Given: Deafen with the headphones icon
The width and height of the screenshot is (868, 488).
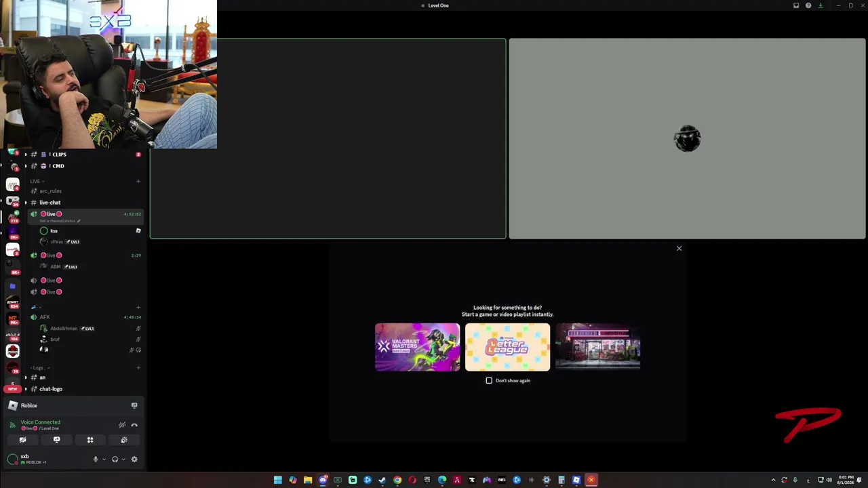Looking at the screenshot, I should pos(115,459).
